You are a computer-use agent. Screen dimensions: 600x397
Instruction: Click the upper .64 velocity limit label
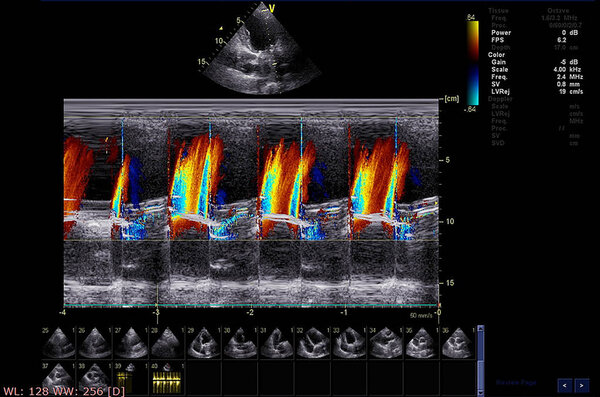pyautogui.click(x=471, y=17)
